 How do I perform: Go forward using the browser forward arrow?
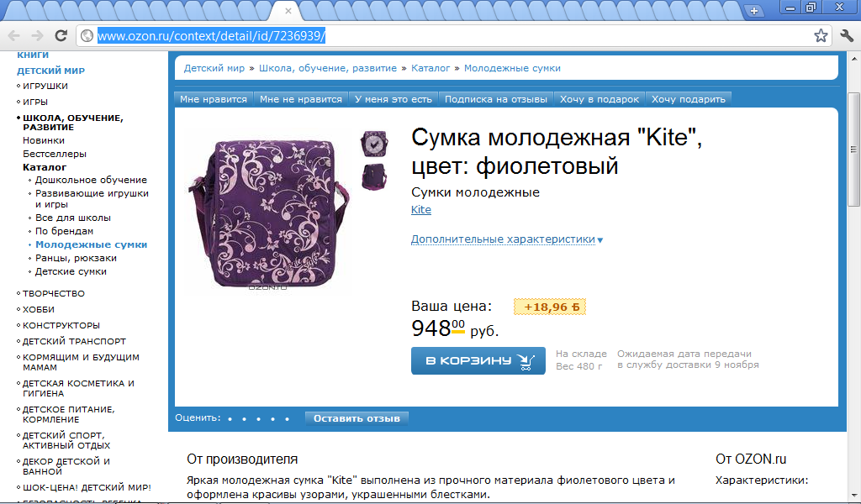point(37,35)
